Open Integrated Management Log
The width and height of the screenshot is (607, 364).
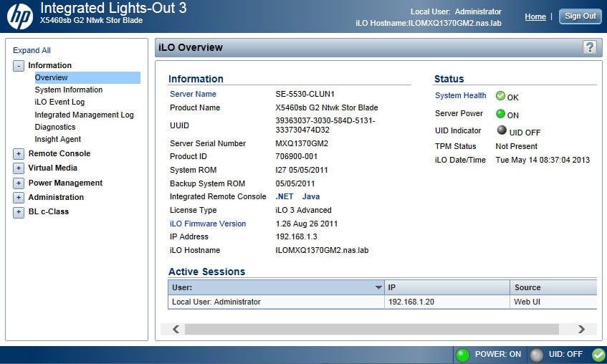click(x=84, y=115)
